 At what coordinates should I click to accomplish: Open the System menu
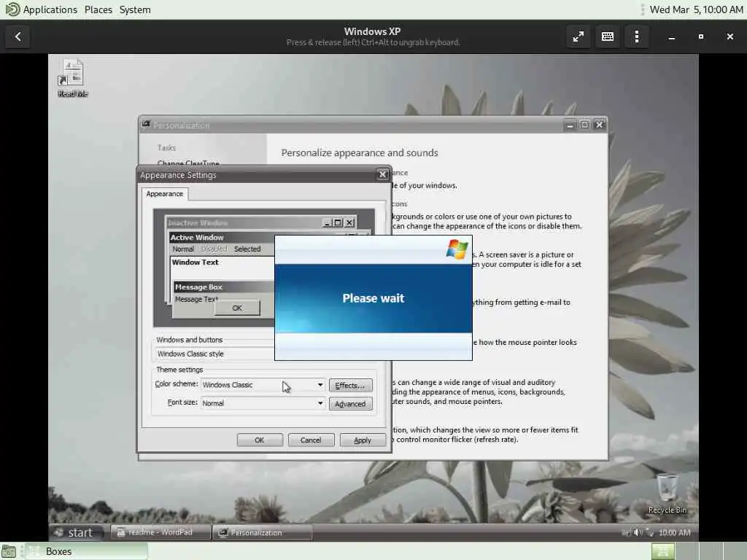[135, 9]
